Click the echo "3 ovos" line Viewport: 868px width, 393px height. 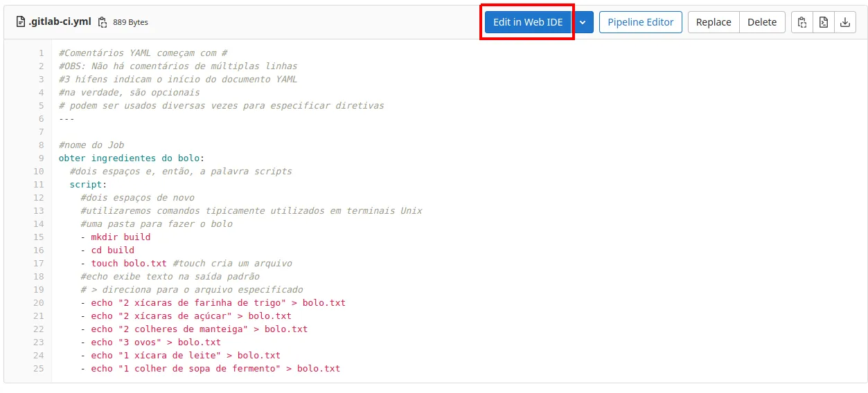(x=151, y=342)
